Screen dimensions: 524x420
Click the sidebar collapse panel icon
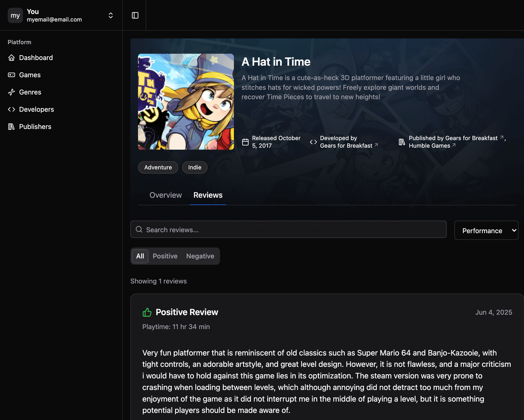pos(135,15)
